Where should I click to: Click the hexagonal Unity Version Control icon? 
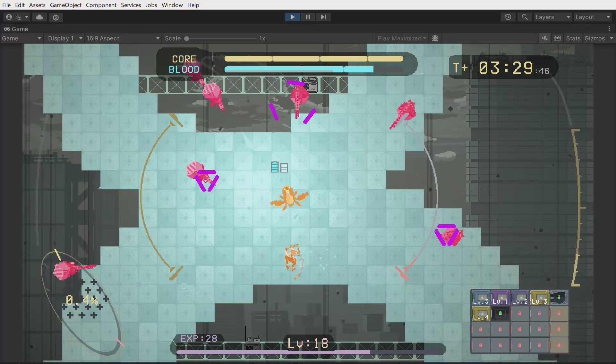coord(56,17)
